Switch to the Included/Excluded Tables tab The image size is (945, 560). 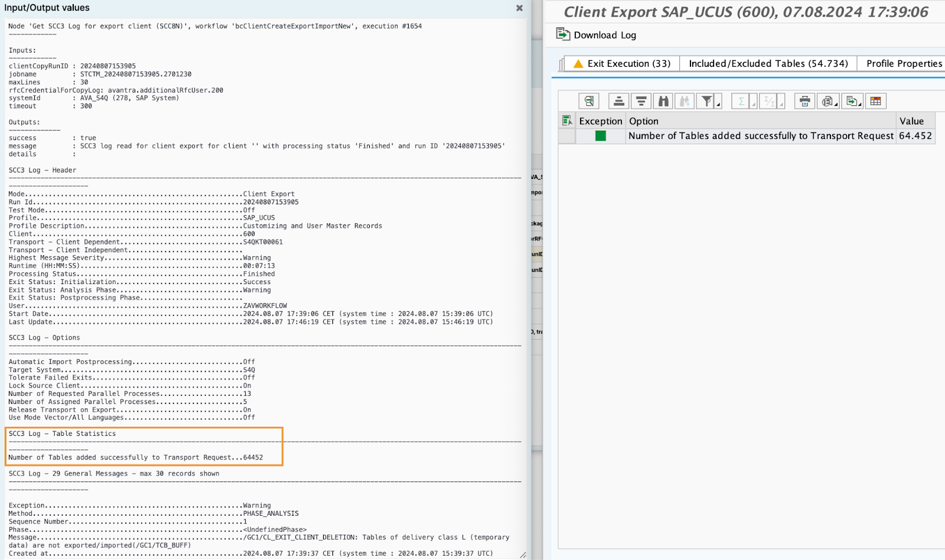pyautogui.click(x=767, y=63)
